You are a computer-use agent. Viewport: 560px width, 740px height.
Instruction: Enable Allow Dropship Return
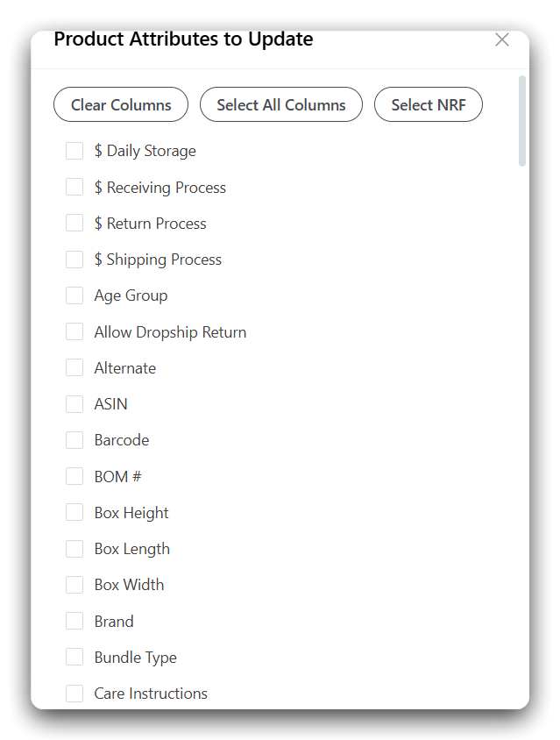point(74,331)
